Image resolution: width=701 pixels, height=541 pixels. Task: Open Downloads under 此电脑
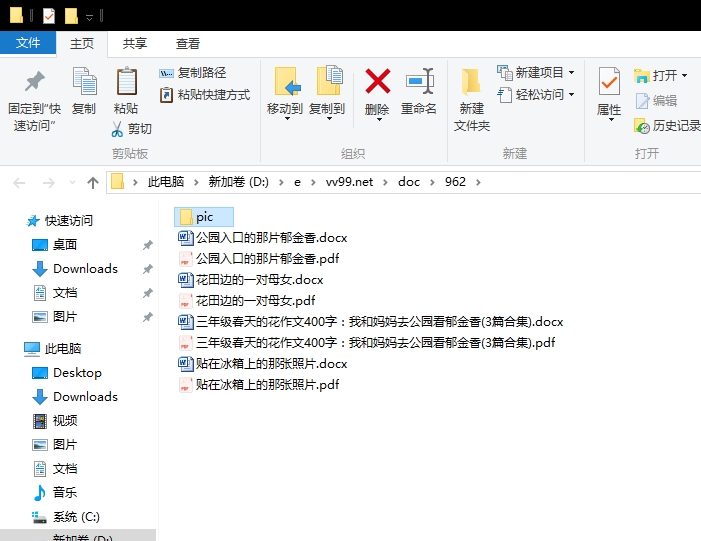(x=75, y=397)
